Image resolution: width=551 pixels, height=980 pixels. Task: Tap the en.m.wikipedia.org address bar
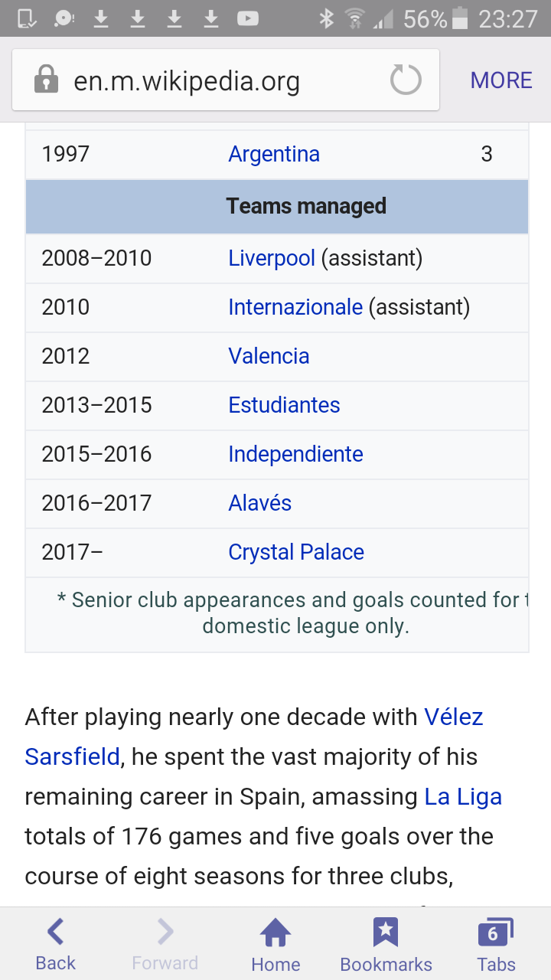tap(187, 81)
